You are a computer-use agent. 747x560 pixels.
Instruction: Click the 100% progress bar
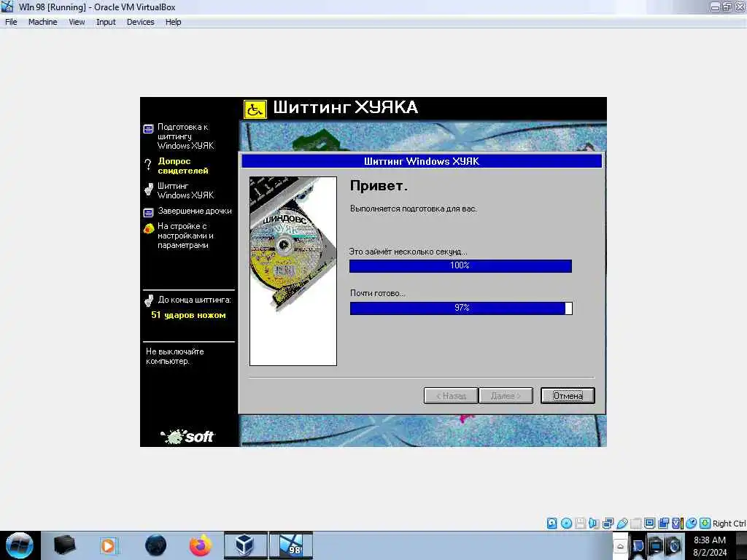(460, 265)
